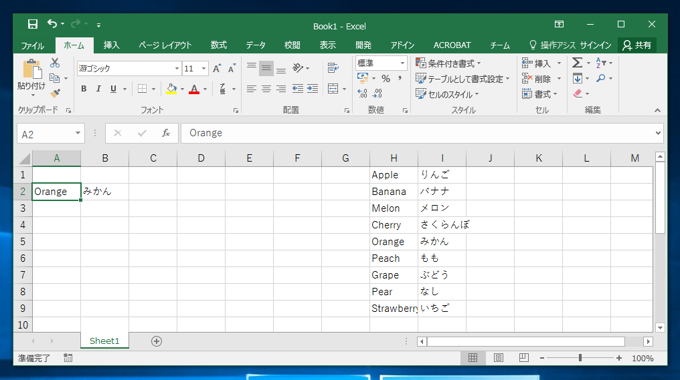680x380 pixels.
Task: Switch to Page Layout view in status bar
Action: 499,358
